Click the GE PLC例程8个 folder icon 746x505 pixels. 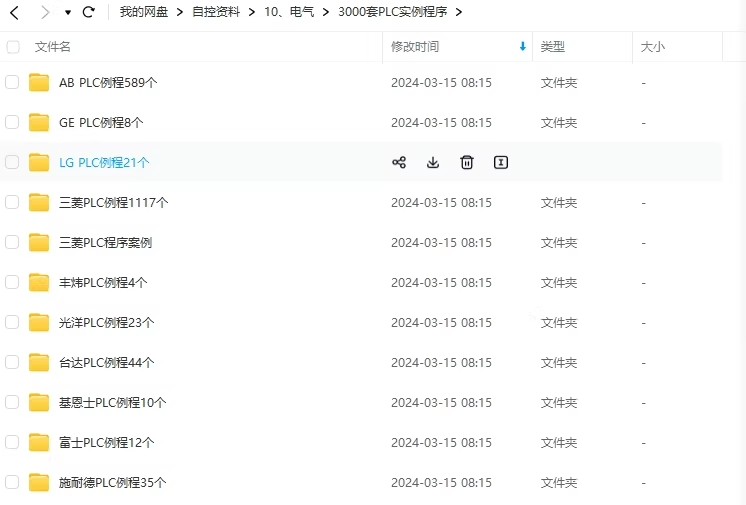pos(39,122)
